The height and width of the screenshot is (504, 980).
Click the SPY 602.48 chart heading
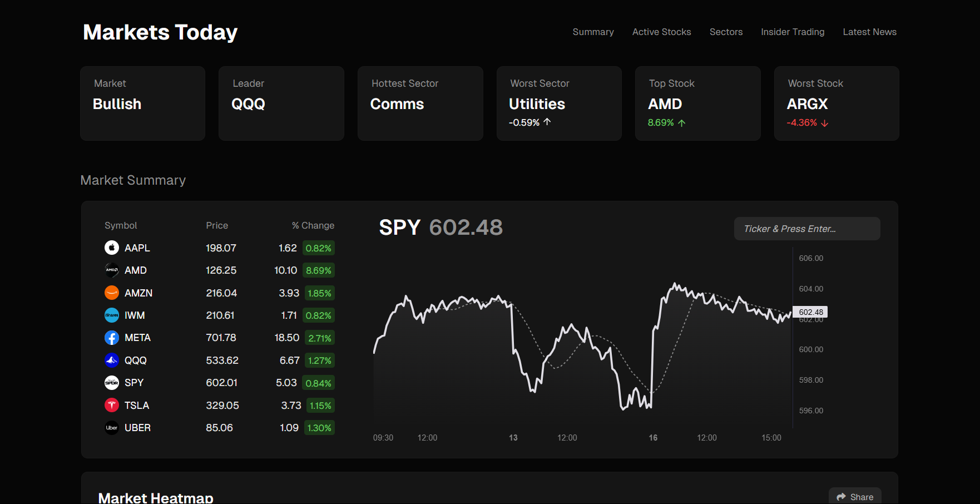441,228
